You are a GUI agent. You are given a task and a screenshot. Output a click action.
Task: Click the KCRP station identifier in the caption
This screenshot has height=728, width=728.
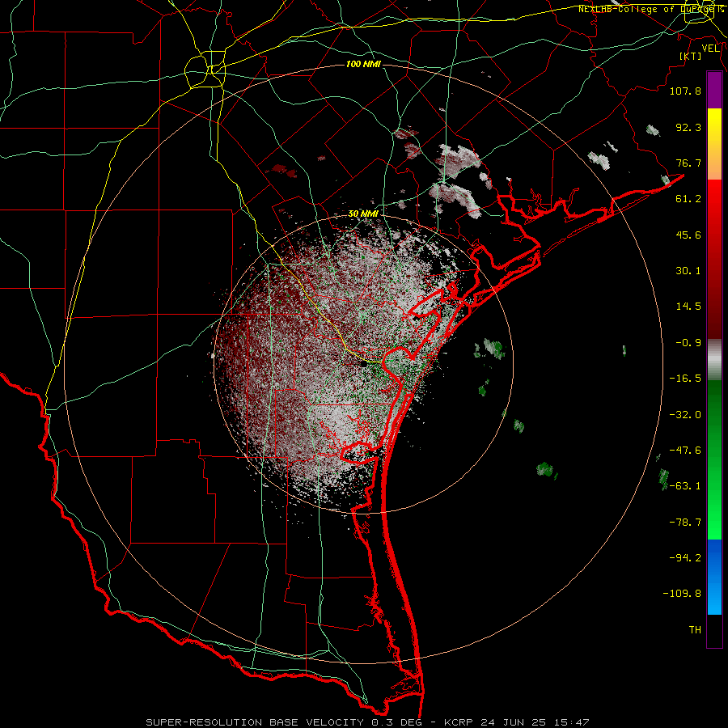click(459, 722)
